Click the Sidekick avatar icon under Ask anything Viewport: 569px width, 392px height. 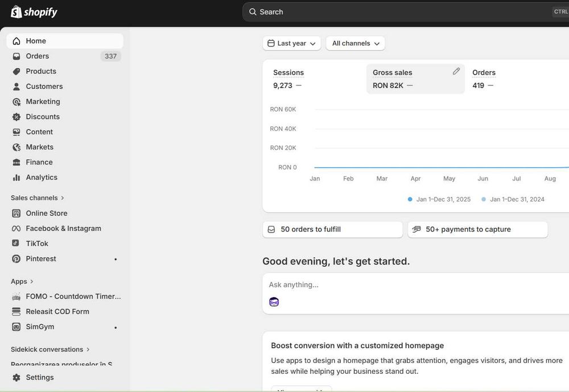[274, 302]
